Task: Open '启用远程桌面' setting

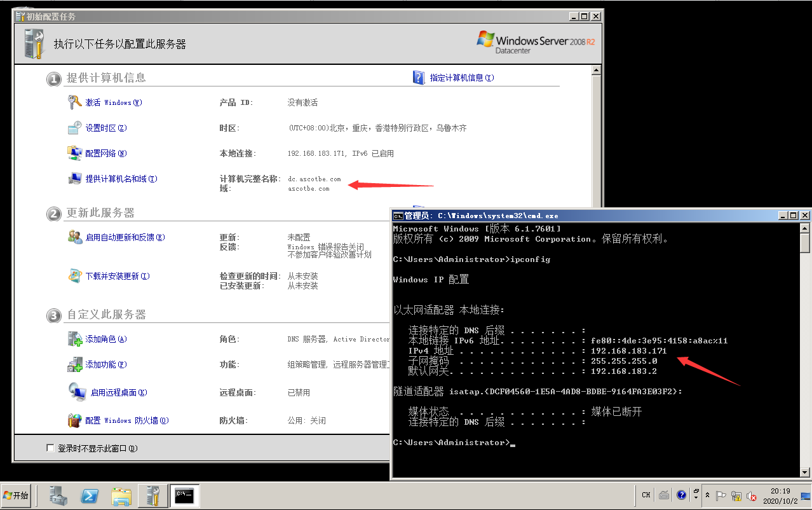Action: tap(118, 392)
